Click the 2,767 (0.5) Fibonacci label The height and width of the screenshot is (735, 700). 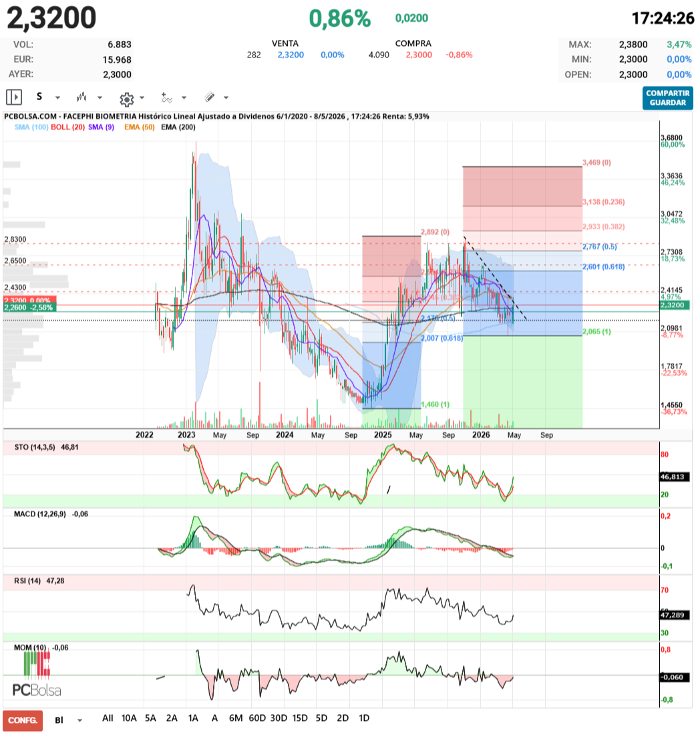tap(600, 247)
